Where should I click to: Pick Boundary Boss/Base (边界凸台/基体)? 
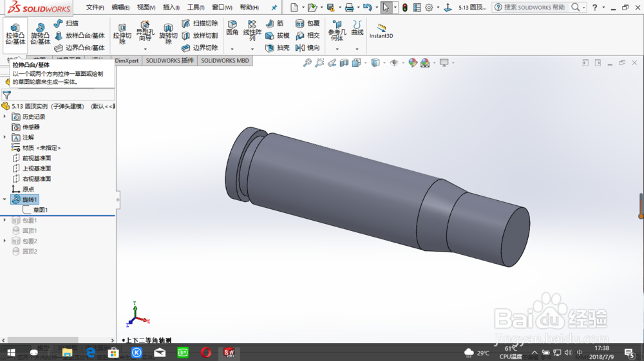[x=80, y=48]
